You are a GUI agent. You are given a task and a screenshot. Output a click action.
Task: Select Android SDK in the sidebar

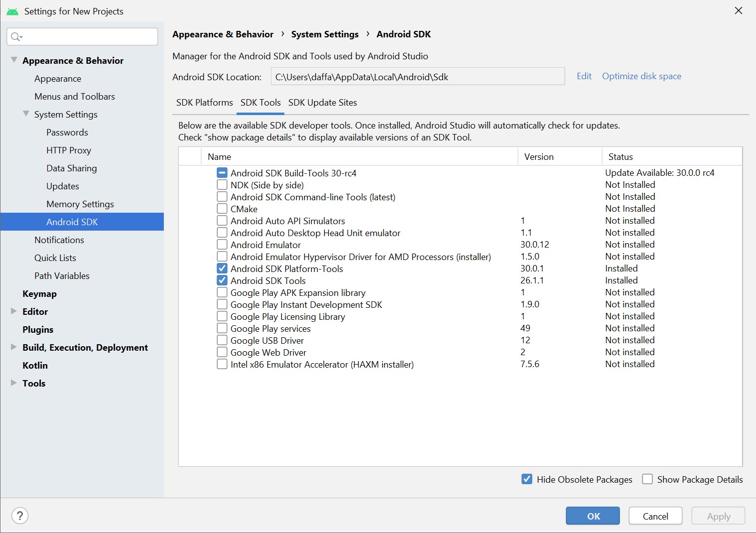[x=82, y=222]
